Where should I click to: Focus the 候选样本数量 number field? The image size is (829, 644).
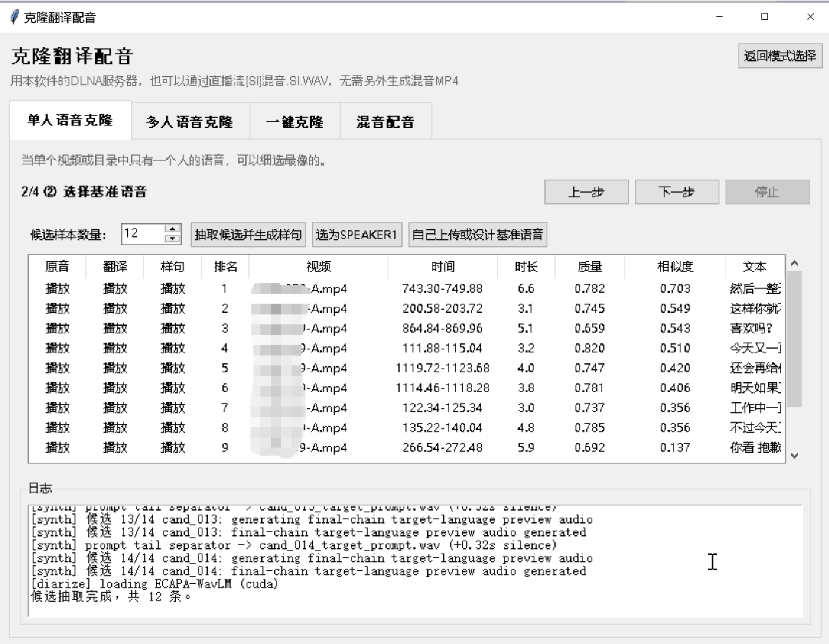[143, 234]
